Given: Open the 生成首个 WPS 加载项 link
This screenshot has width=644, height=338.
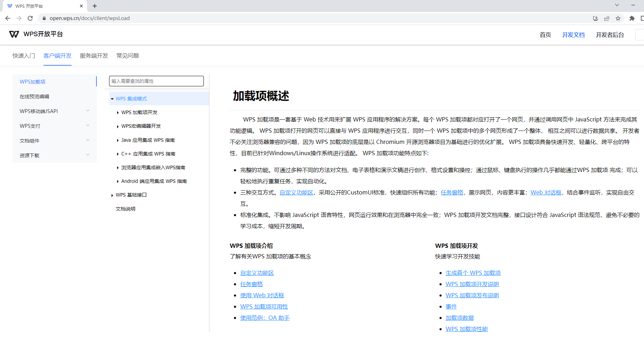Looking at the screenshot, I should [x=473, y=273].
